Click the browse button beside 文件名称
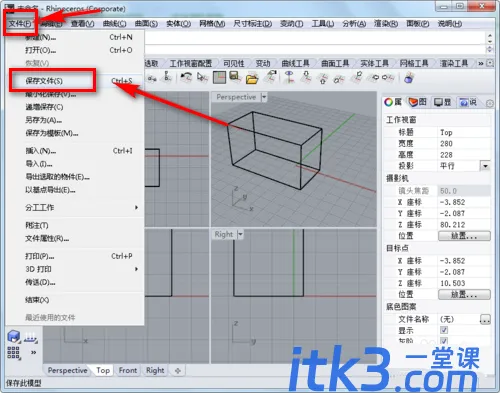The width and height of the screenshot is (500, 393). tap(485, 319)
